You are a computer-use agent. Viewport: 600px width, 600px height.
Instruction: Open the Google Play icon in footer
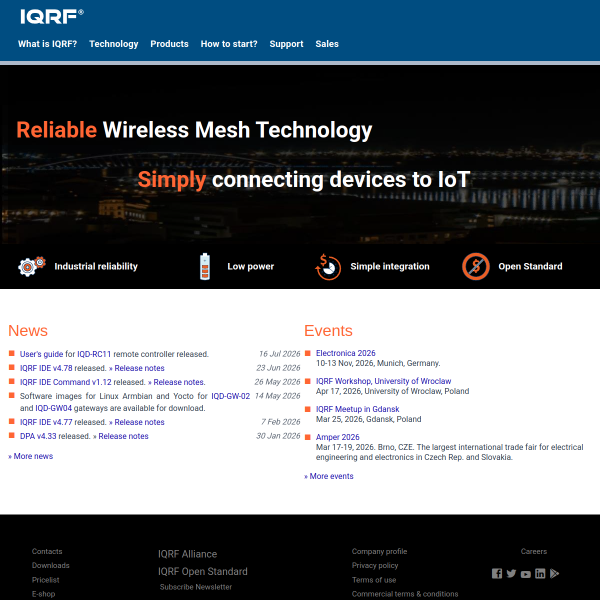[x=554, y=573]
